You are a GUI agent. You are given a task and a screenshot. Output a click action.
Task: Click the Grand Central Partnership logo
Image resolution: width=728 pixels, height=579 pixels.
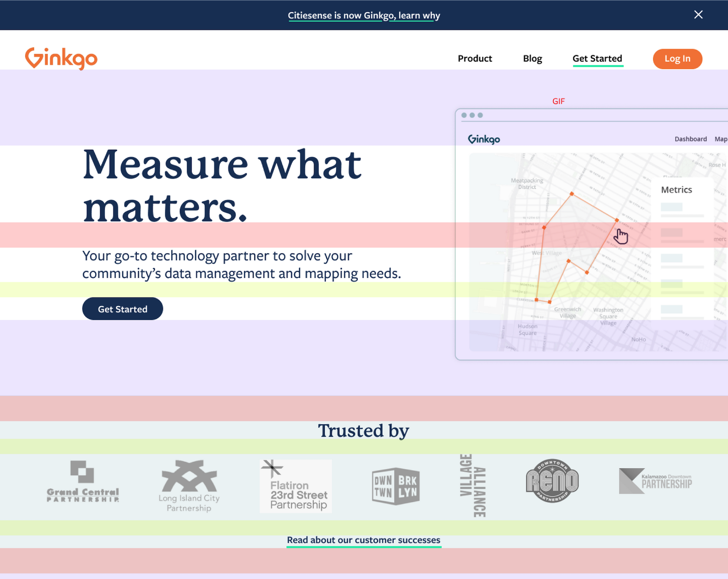[x=83, y=481]
